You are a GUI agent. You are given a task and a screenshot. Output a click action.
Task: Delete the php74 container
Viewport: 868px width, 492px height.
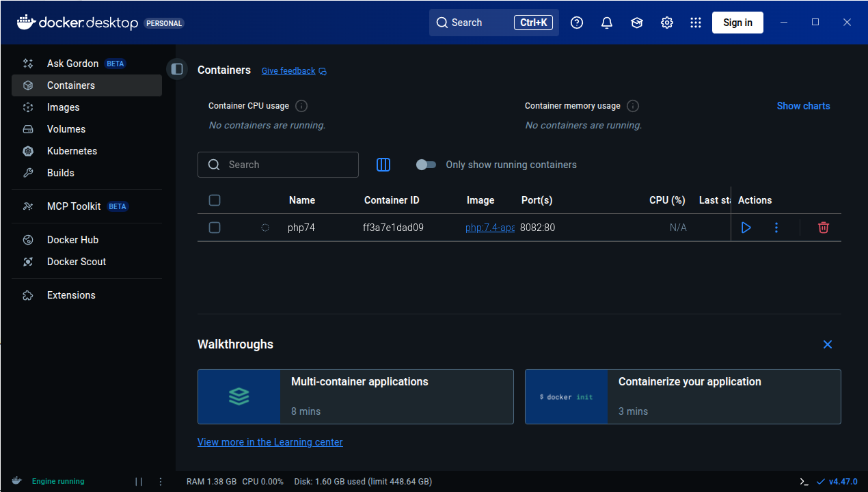[x=823, y=228]
